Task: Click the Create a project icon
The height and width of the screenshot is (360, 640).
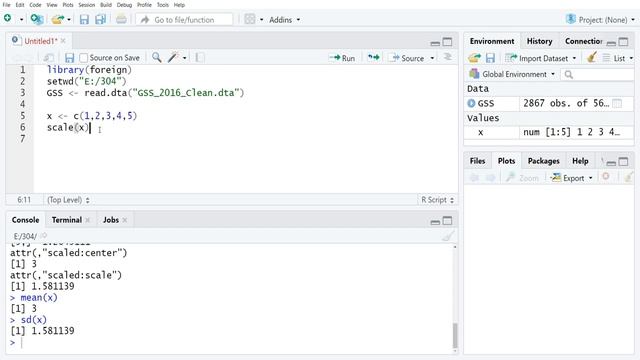Action: tap(37, 19)
